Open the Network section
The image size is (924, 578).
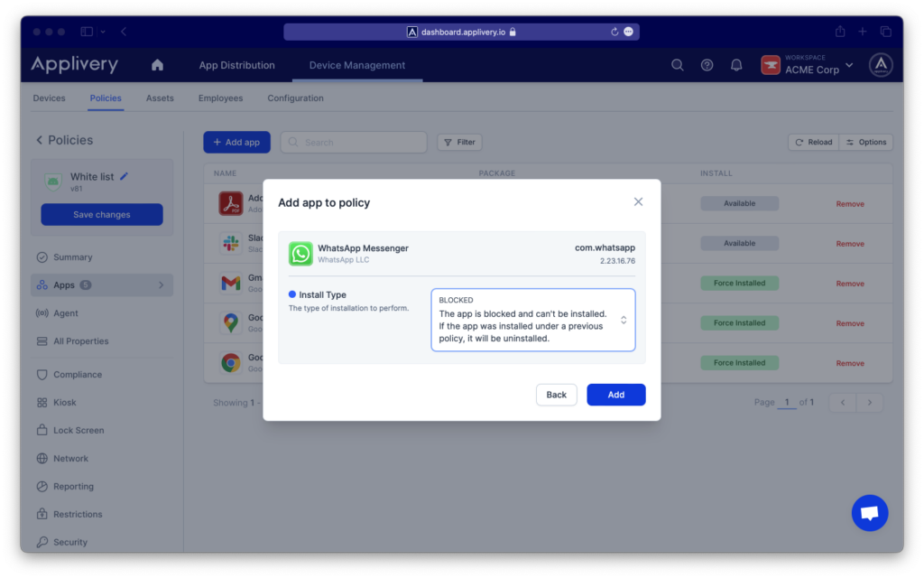coord(102,458)
